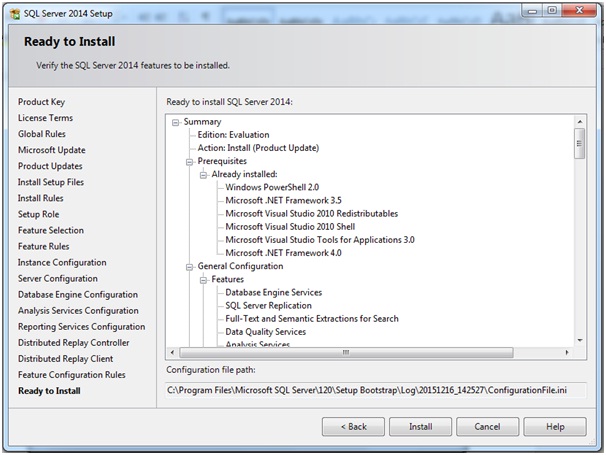Select Database Engine Configuration step
606x455 pixels.
(x=78, y=295)
